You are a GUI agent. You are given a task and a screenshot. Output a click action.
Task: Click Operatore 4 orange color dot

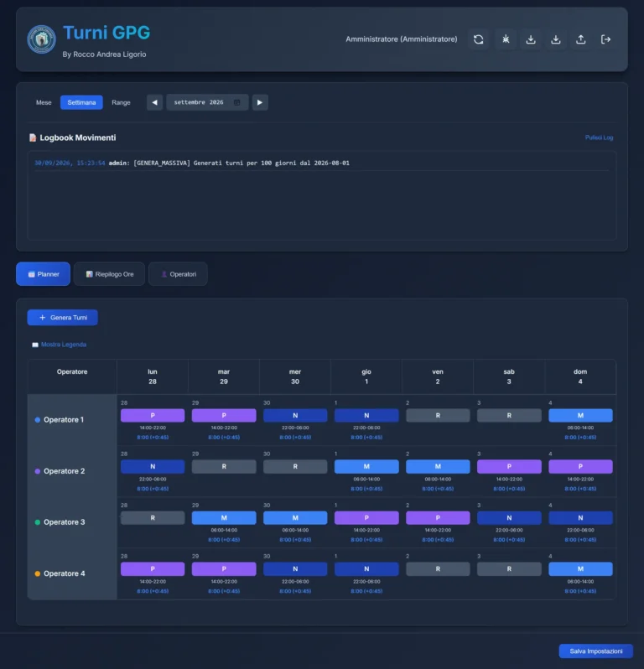click(x=38, y=573)
